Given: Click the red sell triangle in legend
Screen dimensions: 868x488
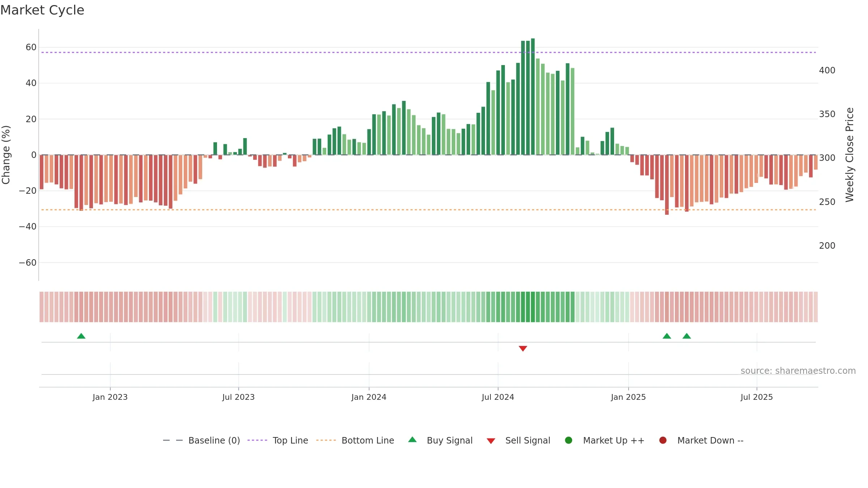Looking at the screenshot, I should [x=491, y=441].
